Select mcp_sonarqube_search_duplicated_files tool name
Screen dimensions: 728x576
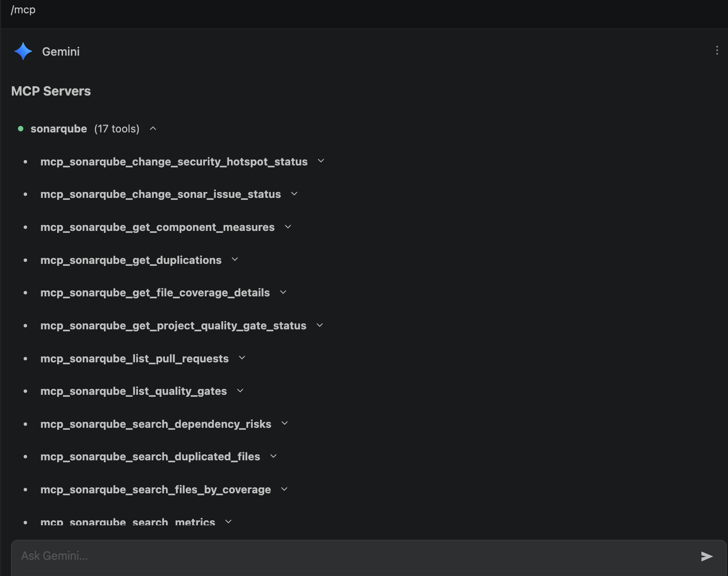tap(150, 457)
